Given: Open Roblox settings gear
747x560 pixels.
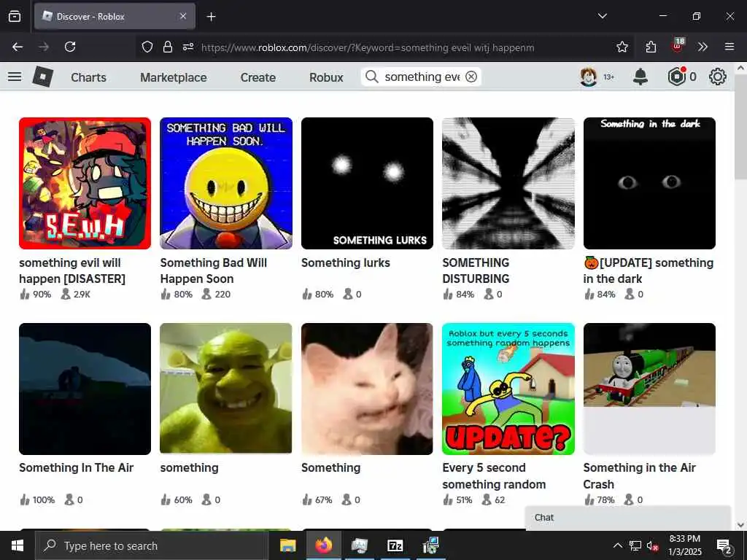Looking at the screenshot, I should (718, 77).
